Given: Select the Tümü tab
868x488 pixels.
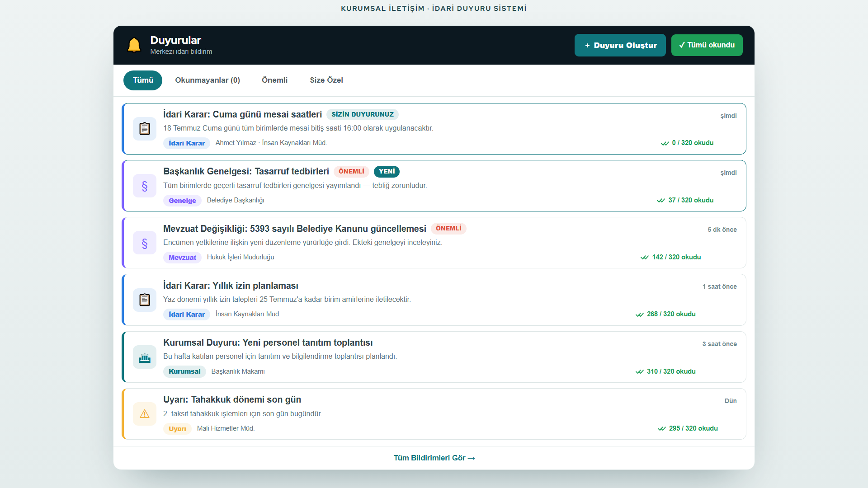Looking at the screenshot, I should 143,80.
